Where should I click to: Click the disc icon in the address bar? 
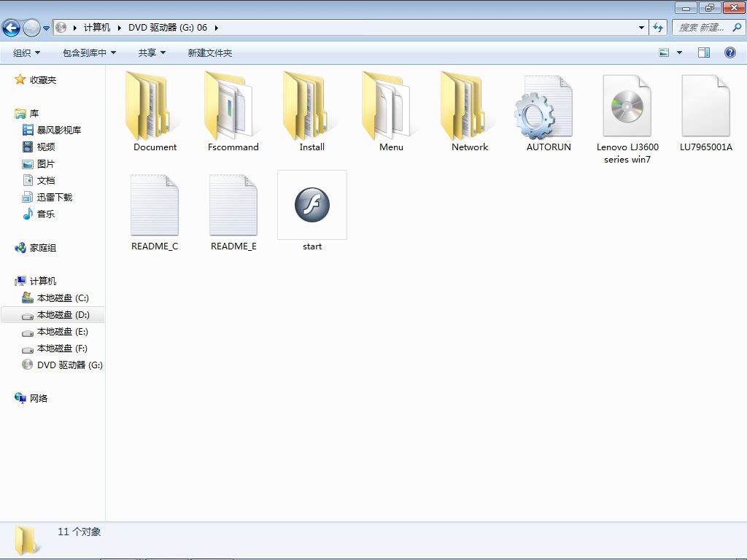[61, 28]
